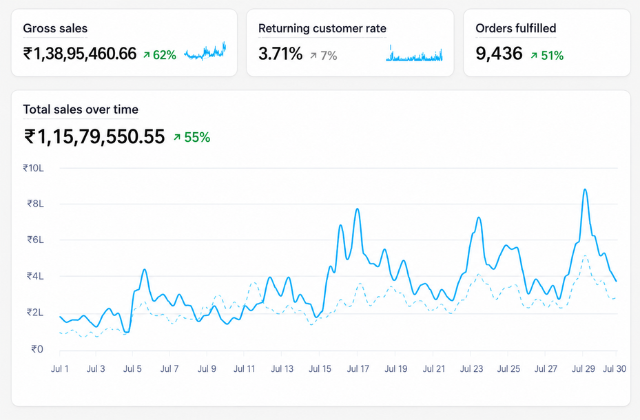Click the ₹10L axis label

[33, 168]
